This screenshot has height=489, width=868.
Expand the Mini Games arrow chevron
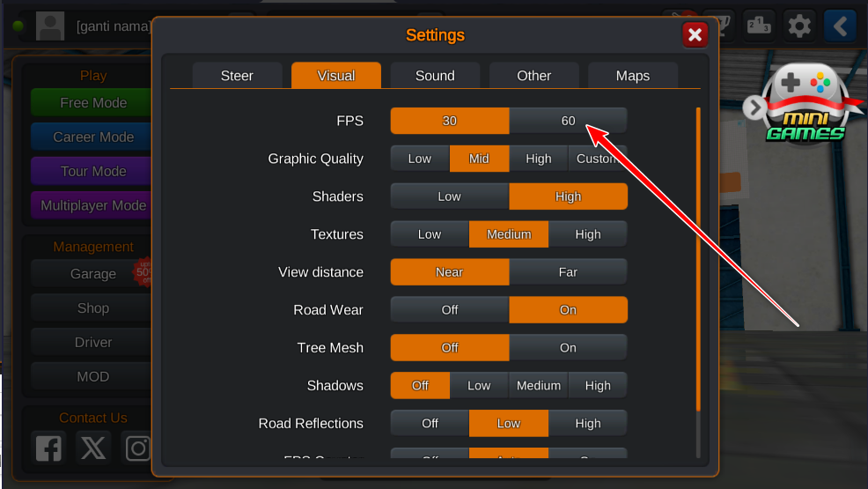pyautogui.click(x=754, y=107)
